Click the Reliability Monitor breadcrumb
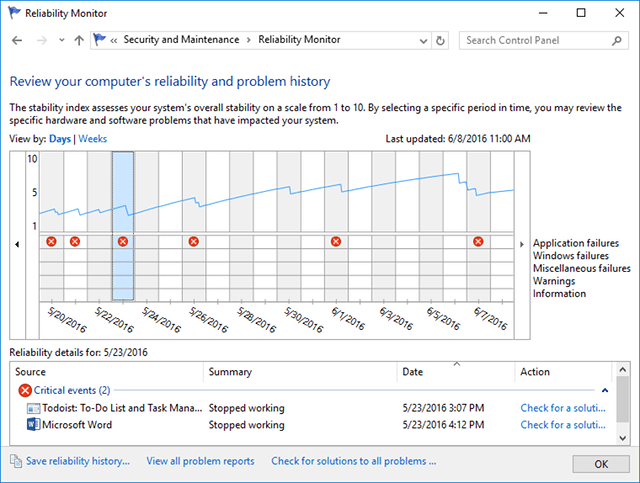 tap(299, 40)
